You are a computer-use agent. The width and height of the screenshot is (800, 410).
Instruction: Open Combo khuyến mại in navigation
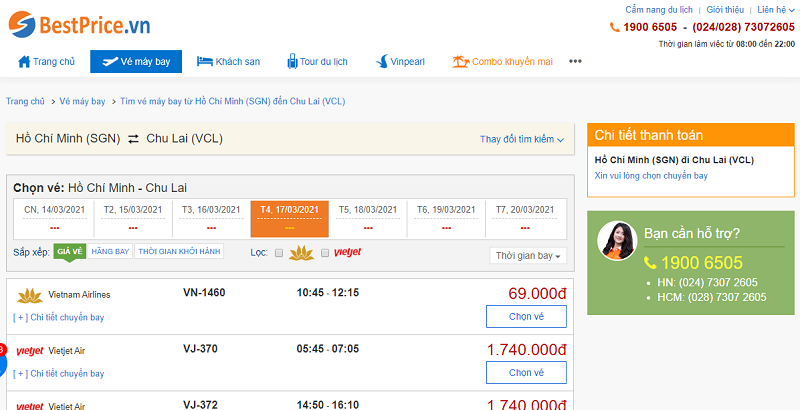[503, 62]
